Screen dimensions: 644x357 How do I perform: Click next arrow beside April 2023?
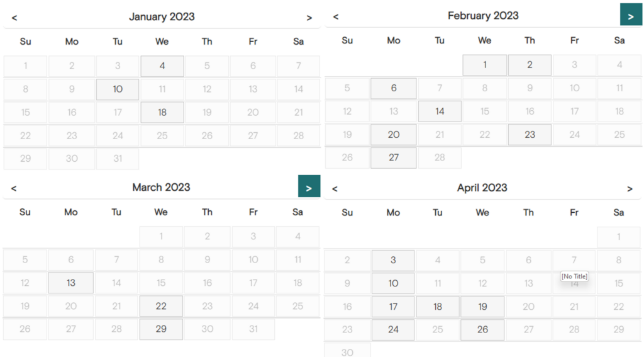630,189
